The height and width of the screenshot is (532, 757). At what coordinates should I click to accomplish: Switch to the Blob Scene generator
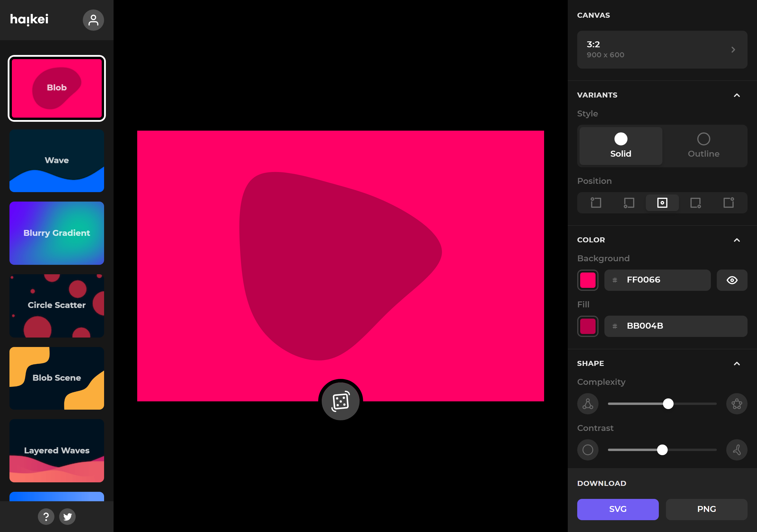(x=57, y=378)
